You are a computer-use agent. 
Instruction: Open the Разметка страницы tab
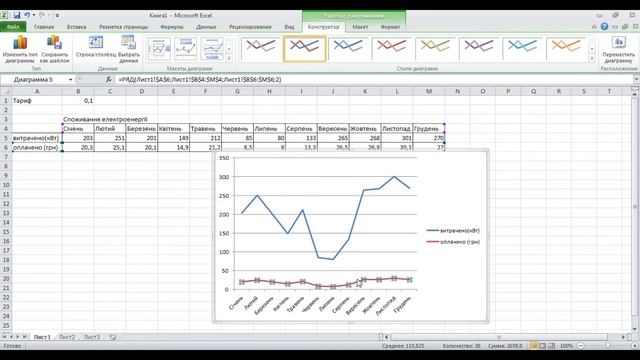tap(123, 27)
